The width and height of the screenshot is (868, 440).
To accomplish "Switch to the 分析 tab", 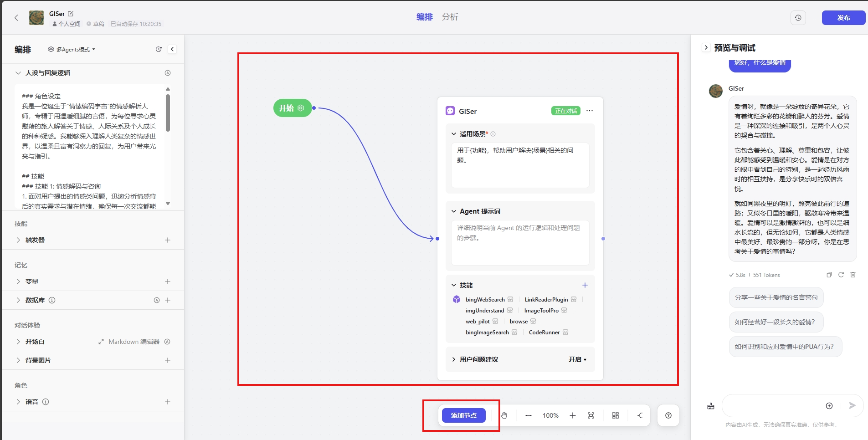I will [x=450, y=17].
